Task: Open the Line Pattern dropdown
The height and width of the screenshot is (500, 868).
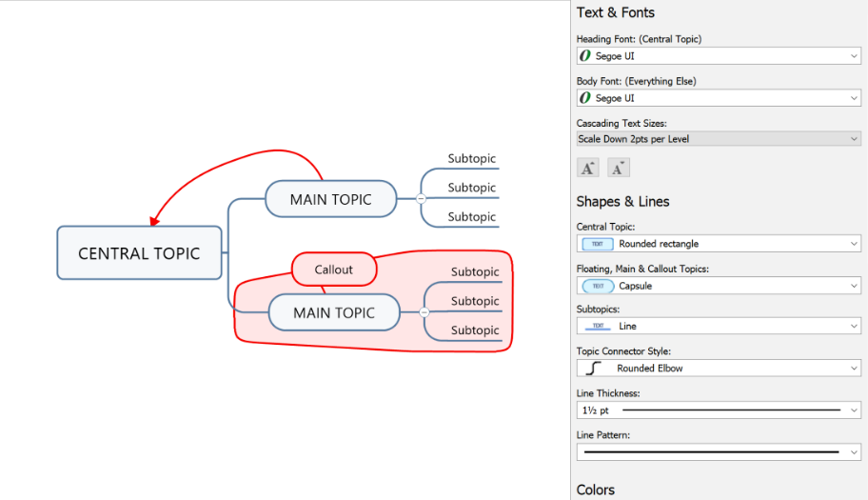Action: point(854,451)
